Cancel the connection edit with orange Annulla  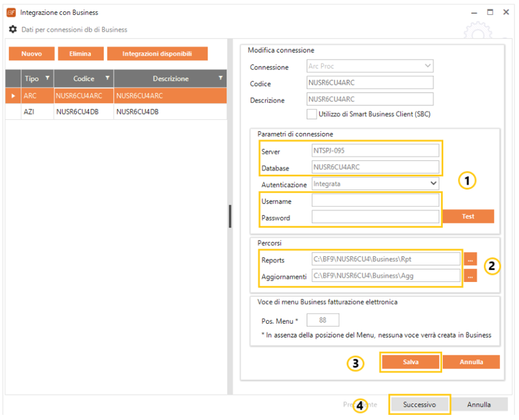point(471,362)
